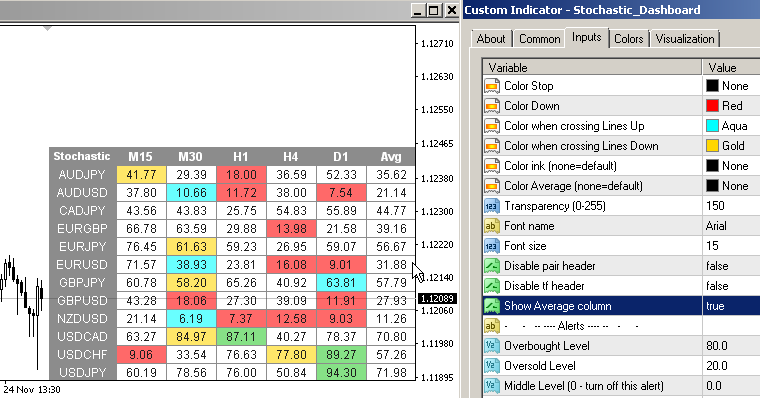
Task: Toggle the Show Average column value true
Action: coord(715,306)
